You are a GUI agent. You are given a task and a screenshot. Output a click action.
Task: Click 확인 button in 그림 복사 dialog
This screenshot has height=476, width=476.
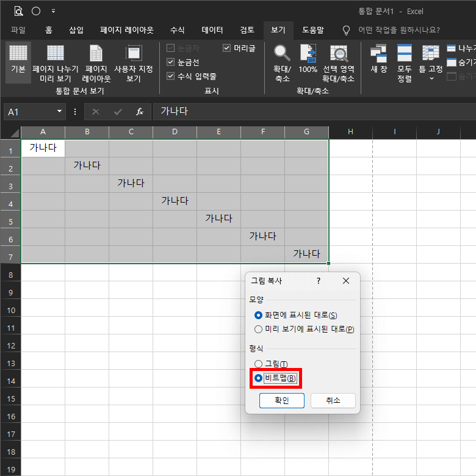click(x=282, y=400)
